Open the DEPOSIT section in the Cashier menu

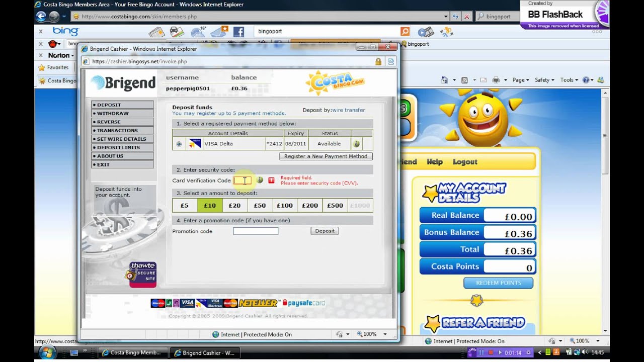(122, 105)
